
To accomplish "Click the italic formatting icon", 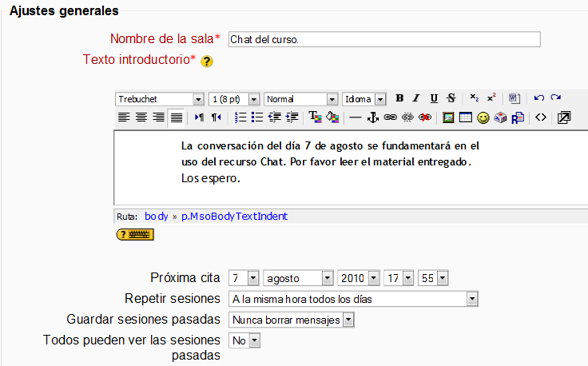I will click(x=416, y=98).
